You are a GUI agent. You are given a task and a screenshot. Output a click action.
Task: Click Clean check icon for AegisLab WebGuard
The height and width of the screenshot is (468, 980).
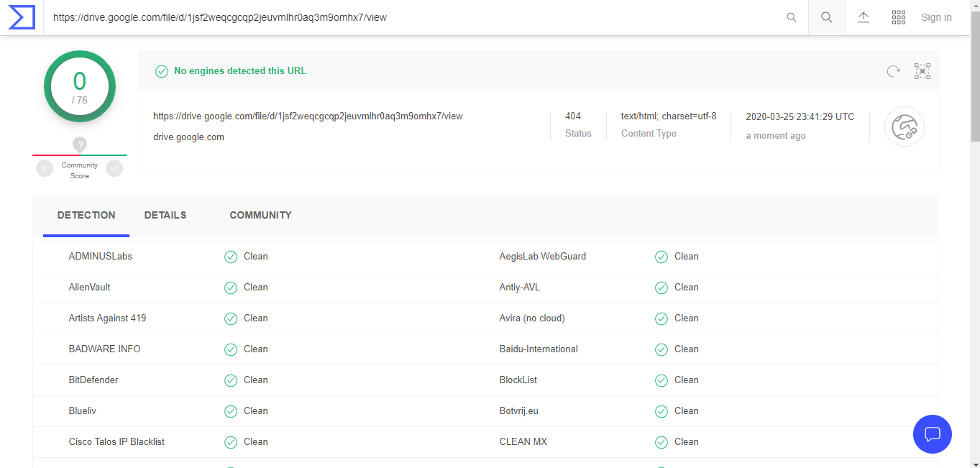coord(661,257)
